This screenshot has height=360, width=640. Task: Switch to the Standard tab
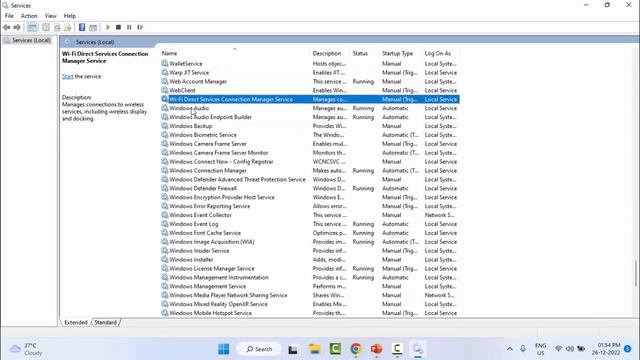coord(106,322)
